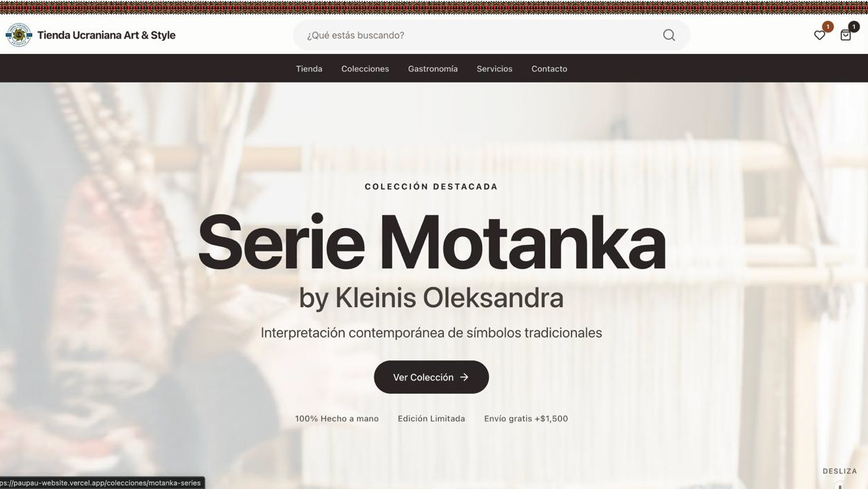Go to the Gastronomía section
This screenshot has height=489, width=868.
coord(433,69)
